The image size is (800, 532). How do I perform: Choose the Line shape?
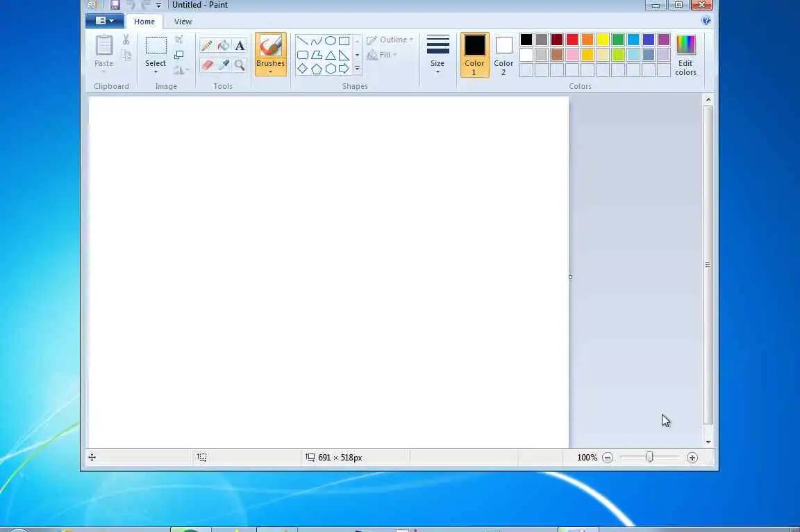[x=303, y=41]
